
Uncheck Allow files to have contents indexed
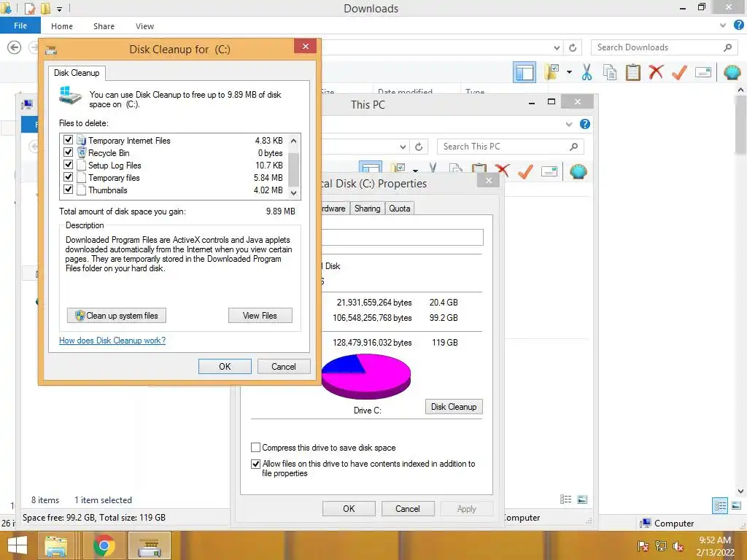click(256, 464)
